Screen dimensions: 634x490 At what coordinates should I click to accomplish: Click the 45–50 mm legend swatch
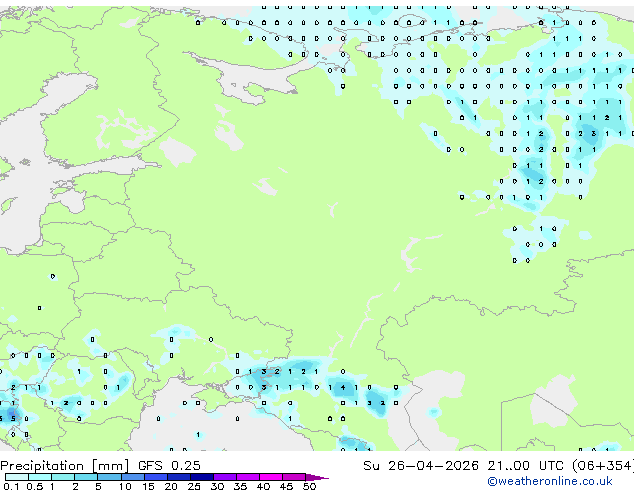(294, 477)
